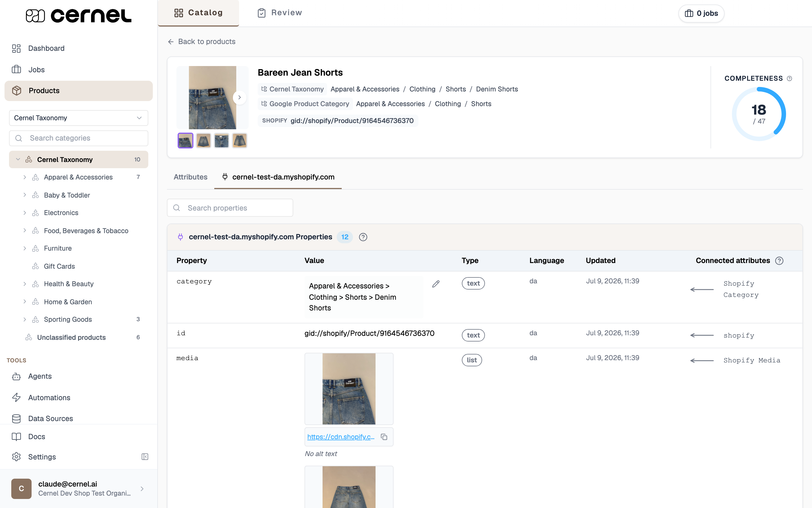Screen dimensions: 812x508
Task: Open the cdn.shopify media link
Action: 341,437
